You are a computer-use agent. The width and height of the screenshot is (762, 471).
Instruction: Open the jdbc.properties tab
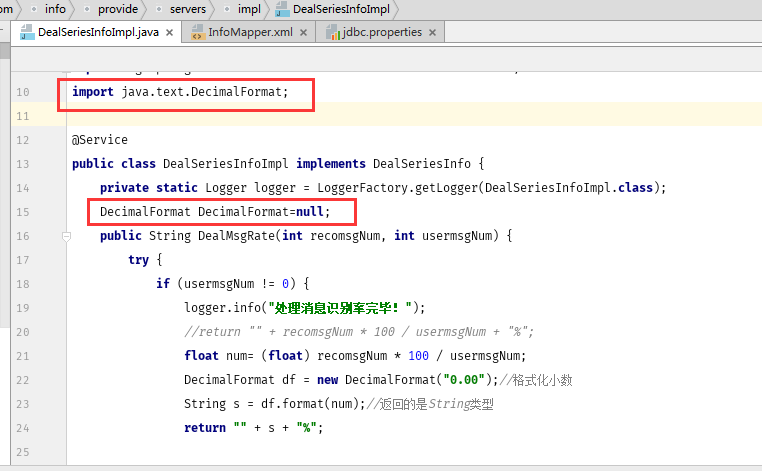coord(381,32)
